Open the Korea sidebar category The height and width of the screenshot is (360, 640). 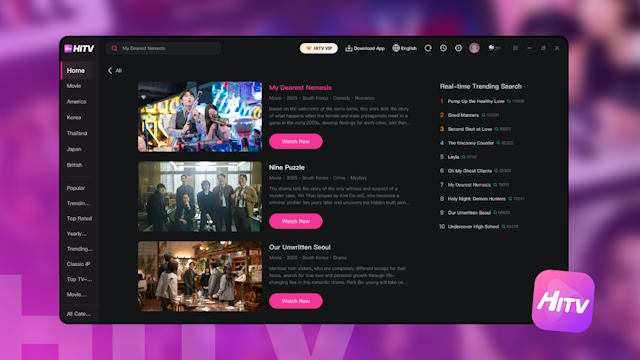(74, 118)
